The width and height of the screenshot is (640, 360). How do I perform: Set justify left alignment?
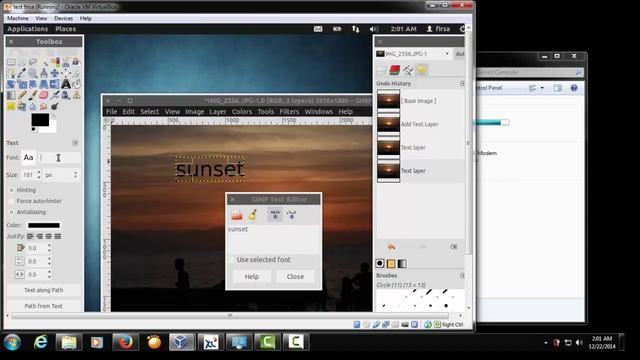[30, 236]
